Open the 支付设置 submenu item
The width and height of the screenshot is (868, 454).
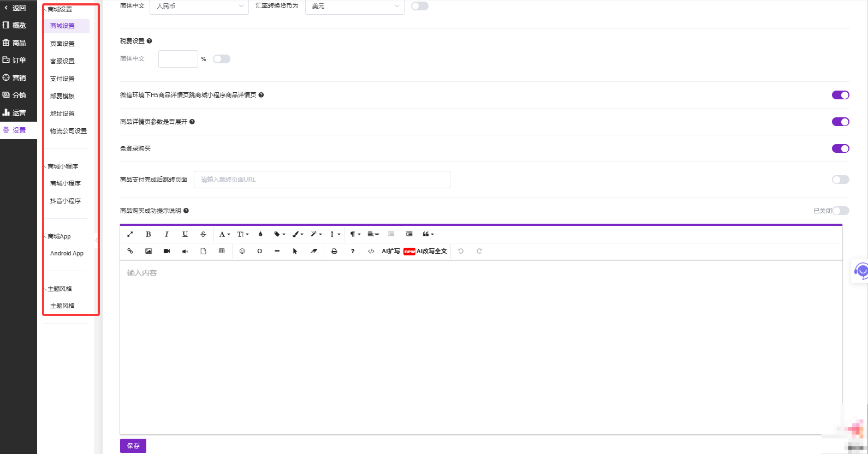coord(62,79)
